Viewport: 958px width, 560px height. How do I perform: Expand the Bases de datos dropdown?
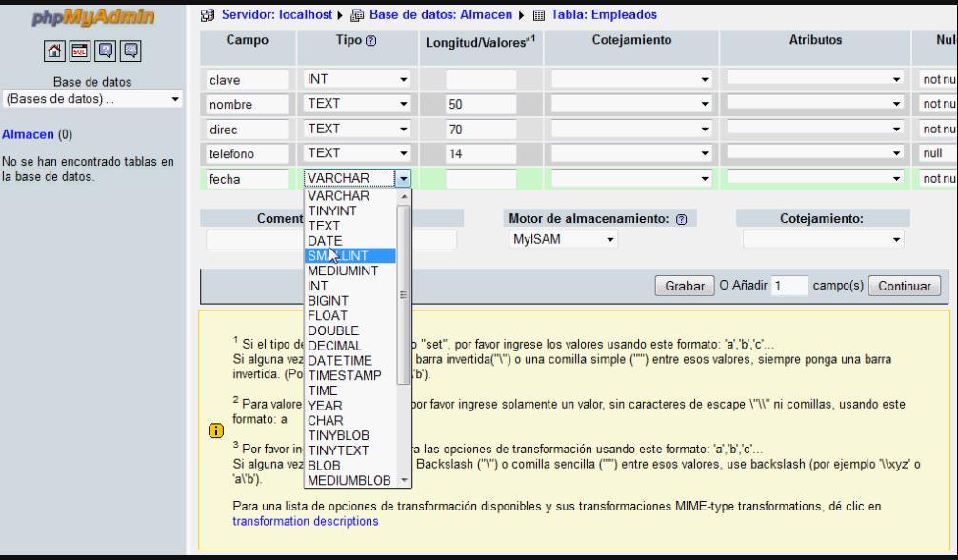(92, 98)
